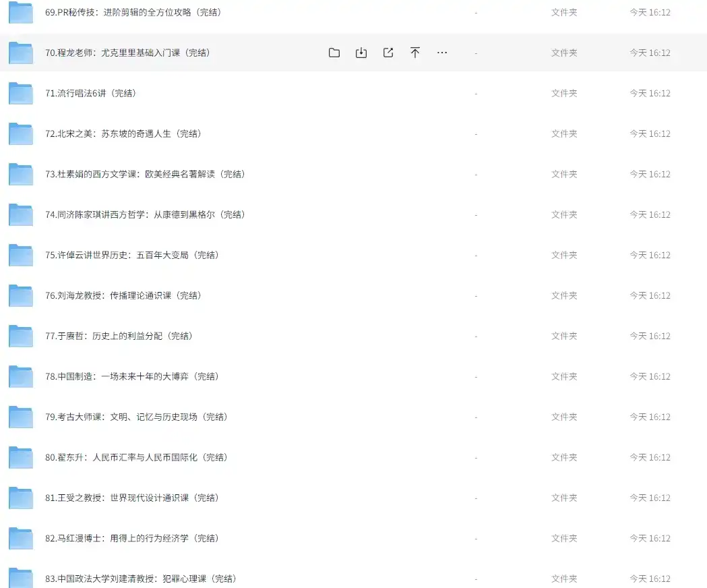Viewport: 707px width, 588px height.
Task: Click folder icon of 71.流行唱法6讲
Action: [21, 94]
